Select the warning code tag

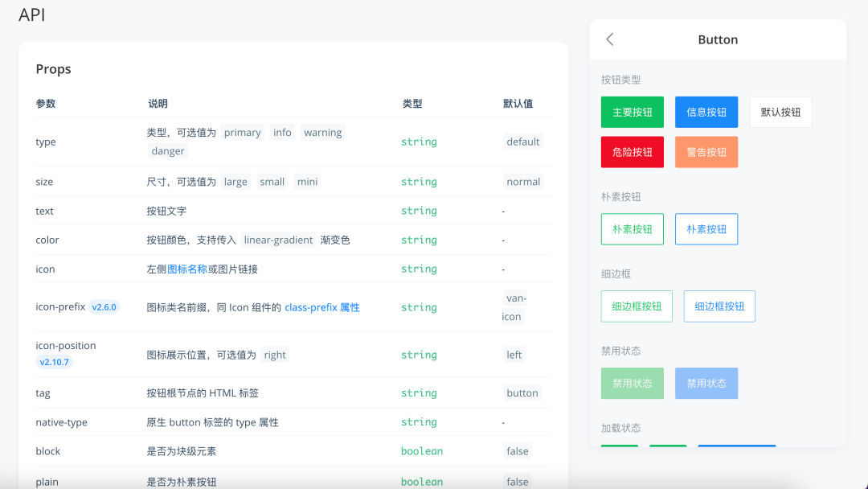point(323,133)
